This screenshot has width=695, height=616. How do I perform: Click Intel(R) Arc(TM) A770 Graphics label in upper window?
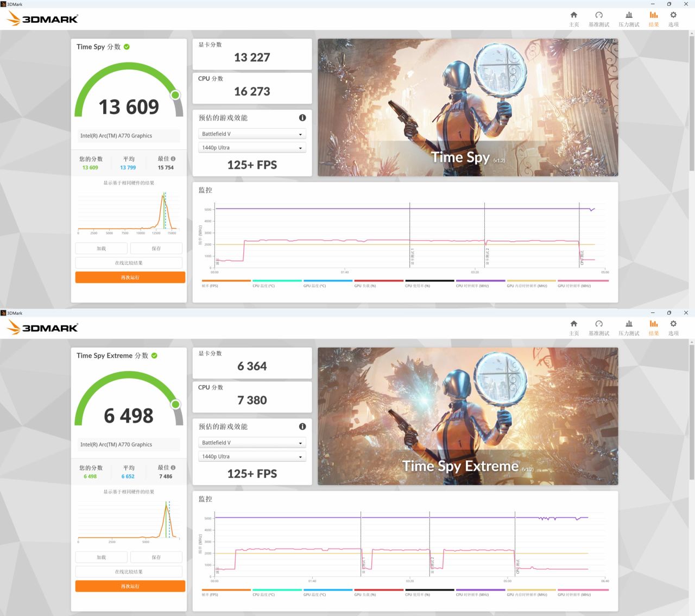pos(116,136)
